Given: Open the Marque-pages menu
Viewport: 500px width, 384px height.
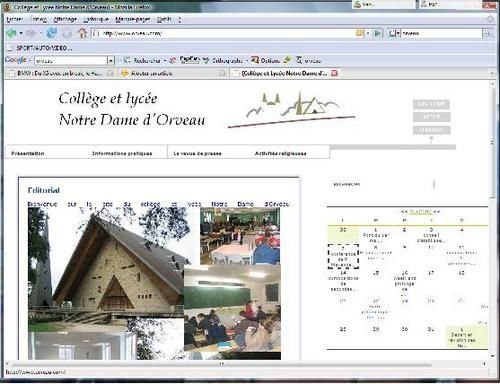Looking at the screenshot, I should tap(133, 19).
